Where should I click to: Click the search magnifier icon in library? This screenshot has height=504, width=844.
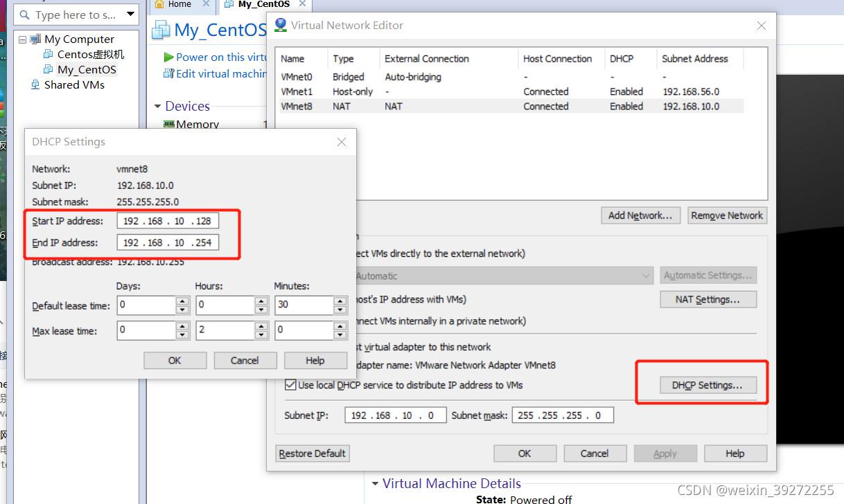coord(26,15)
